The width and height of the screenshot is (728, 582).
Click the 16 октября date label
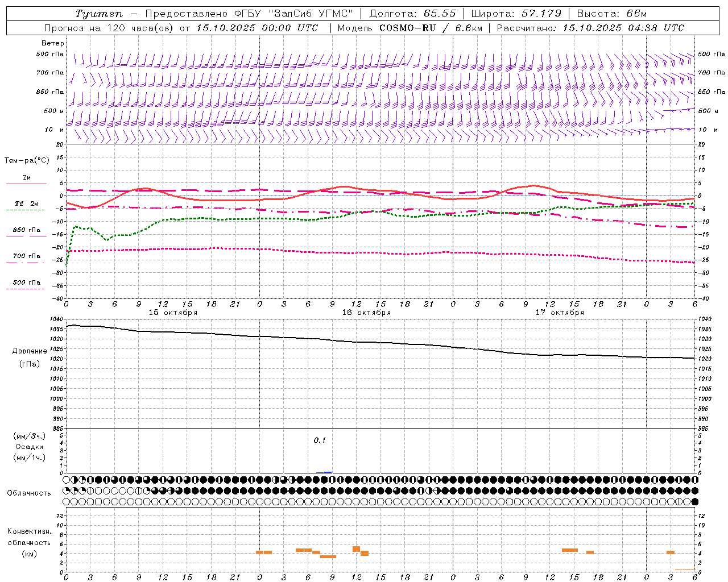(x=366, y=312)
